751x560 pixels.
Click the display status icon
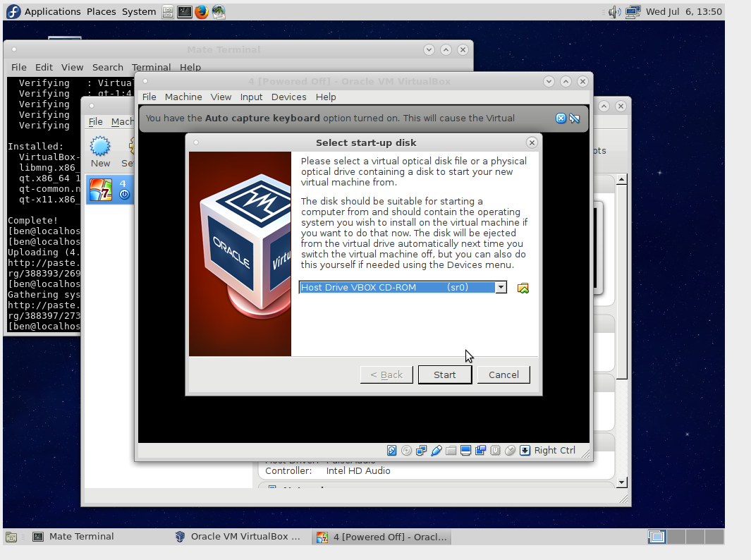pos(465,450)
